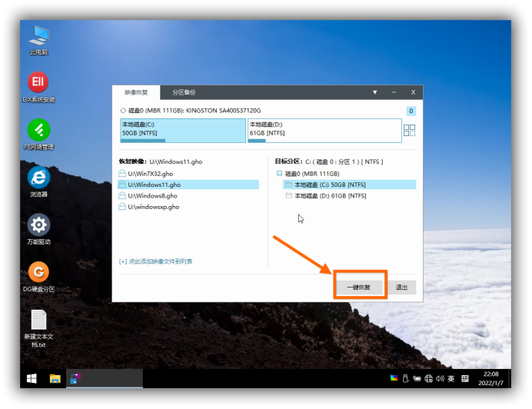Open the title bar dropdown arrow menu
The image size is (532, 409).
375,92
